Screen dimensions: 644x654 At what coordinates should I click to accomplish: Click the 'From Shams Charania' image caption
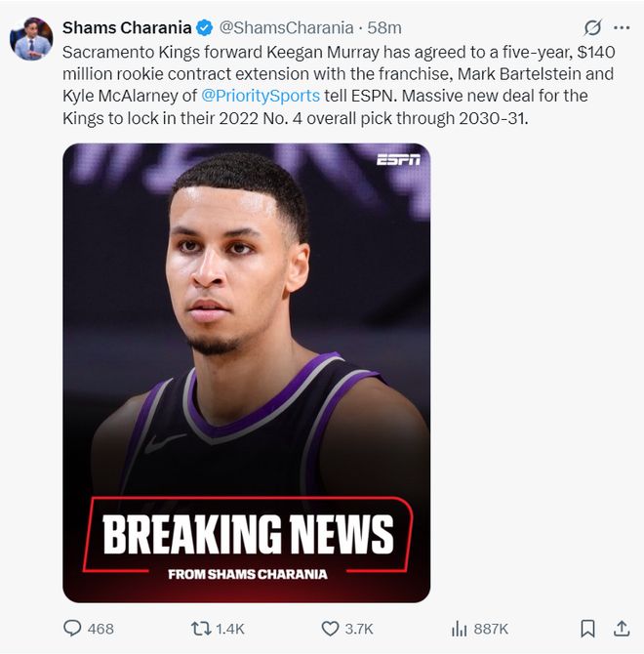247,574
